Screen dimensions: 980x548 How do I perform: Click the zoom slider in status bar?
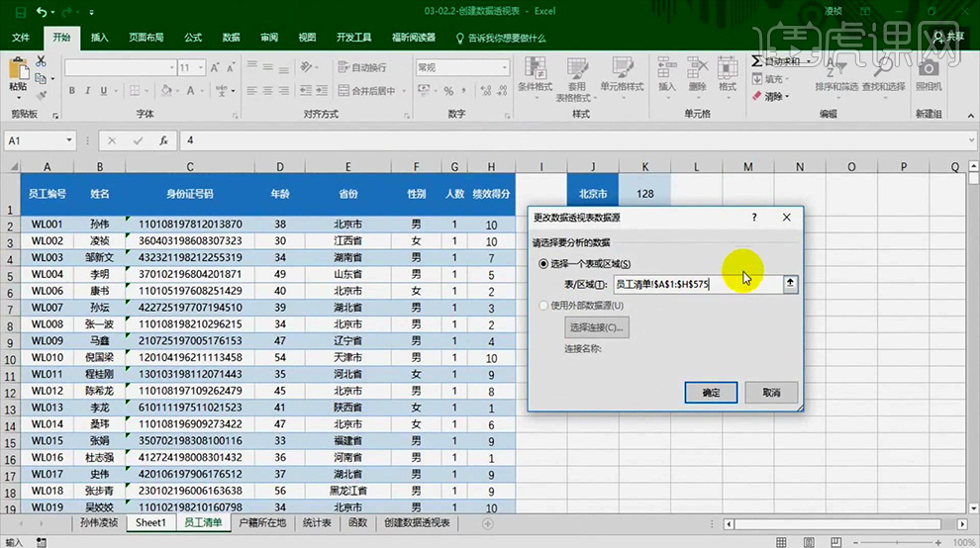click(897, 542)
